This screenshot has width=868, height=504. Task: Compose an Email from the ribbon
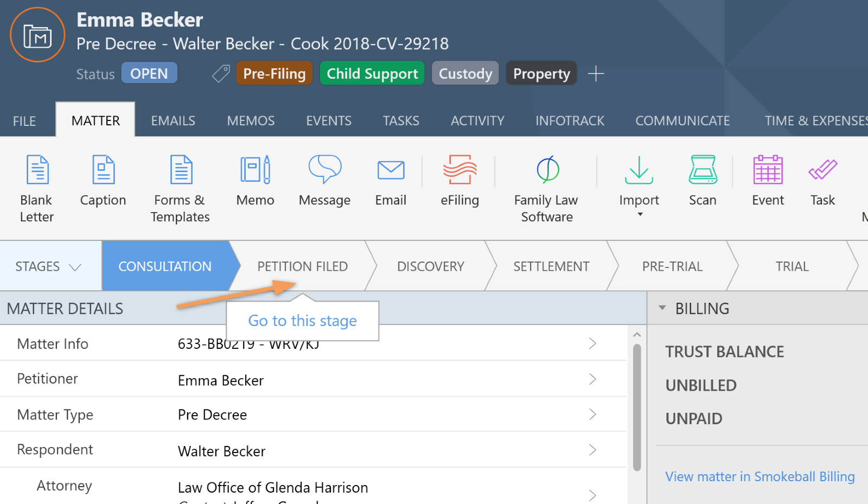point(391,181)
